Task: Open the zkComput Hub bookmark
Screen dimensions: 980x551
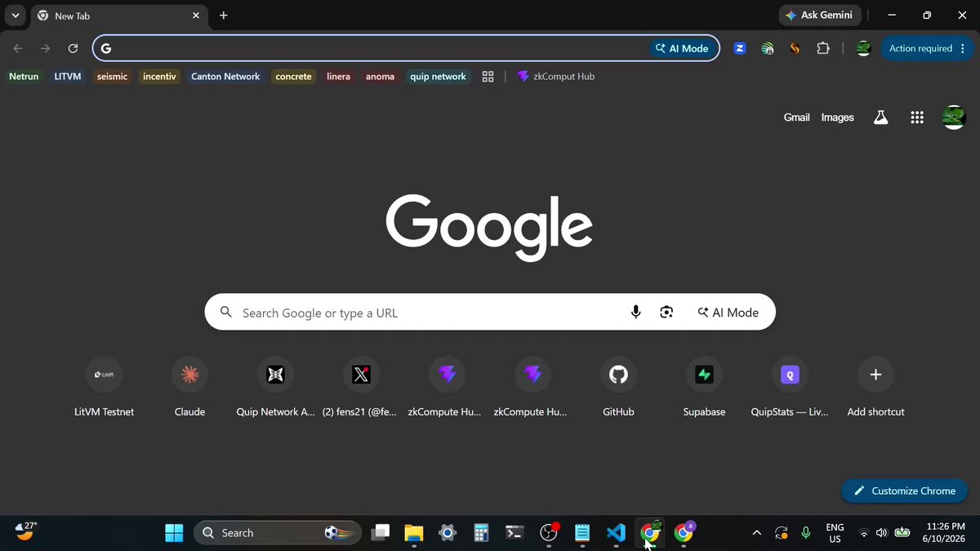Action: click(556, 76)
